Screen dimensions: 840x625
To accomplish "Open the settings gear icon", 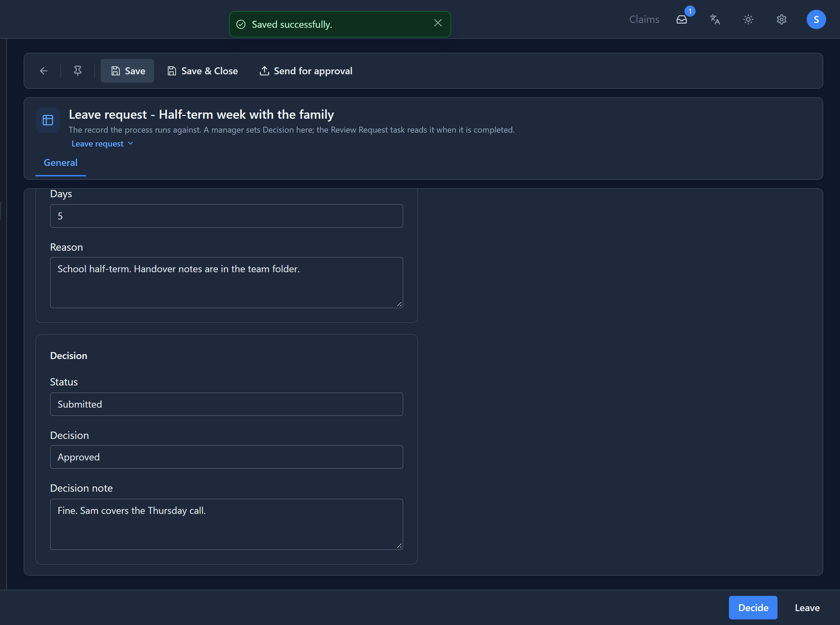I will point(782,19).
